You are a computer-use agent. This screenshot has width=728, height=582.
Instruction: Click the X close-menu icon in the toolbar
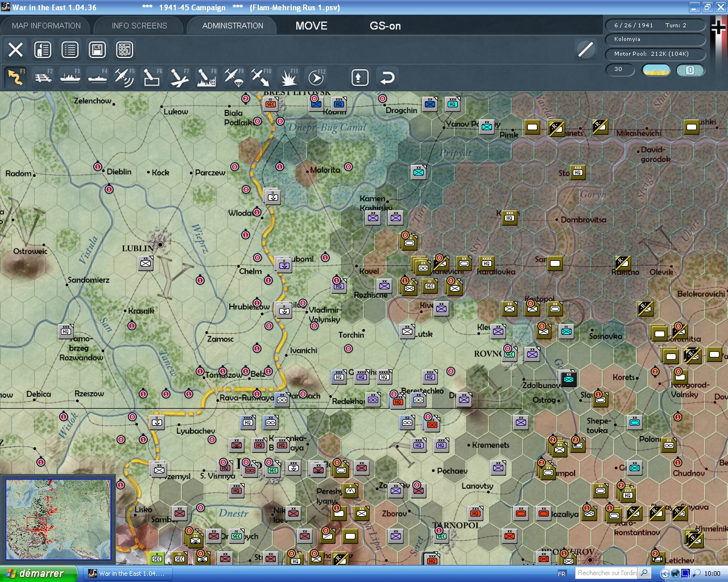click(x=16, y=49)
